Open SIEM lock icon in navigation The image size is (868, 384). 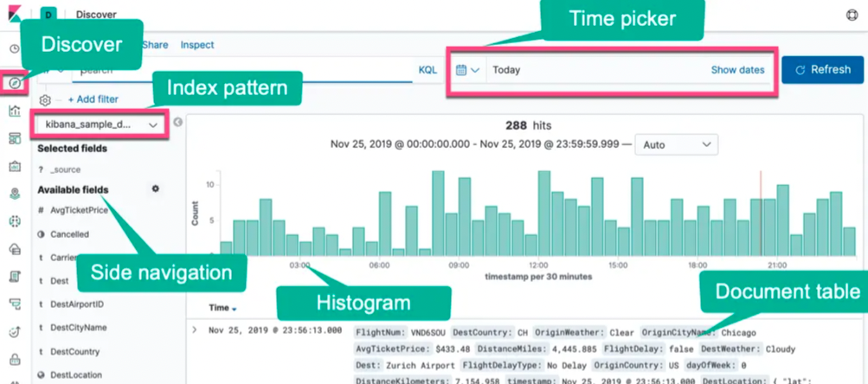pyautogui.click(x=15, y=359)
